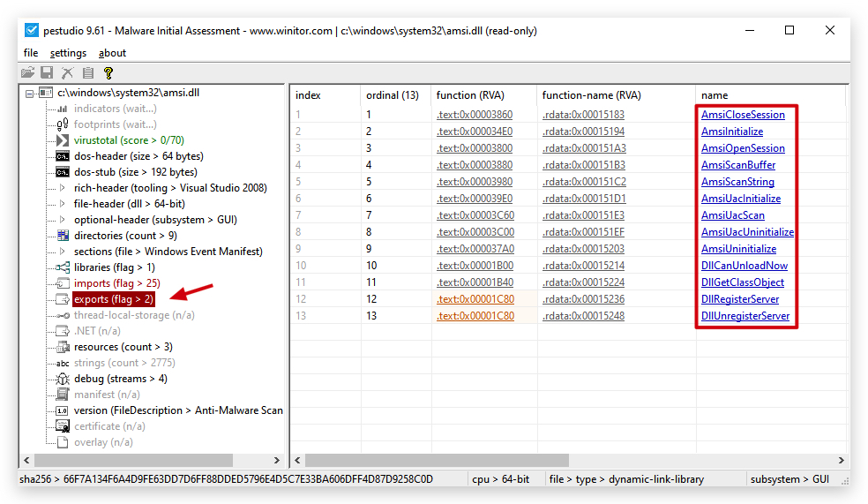868x504 pixels.
Task: Click the directories grid icon
Action: click(63, 236)
